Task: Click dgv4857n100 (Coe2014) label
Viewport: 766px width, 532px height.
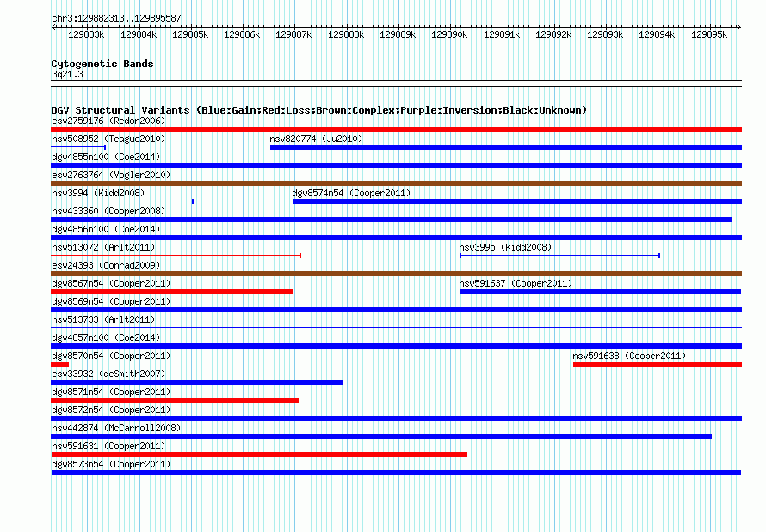Action: pyautogui.click(x=106, y=337)
